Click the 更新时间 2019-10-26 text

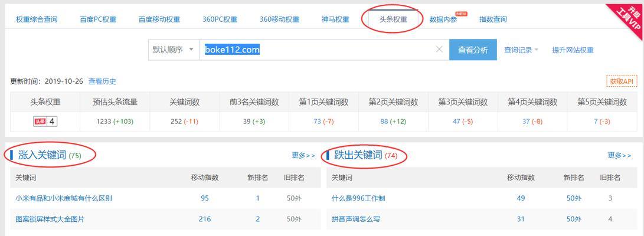47,81
